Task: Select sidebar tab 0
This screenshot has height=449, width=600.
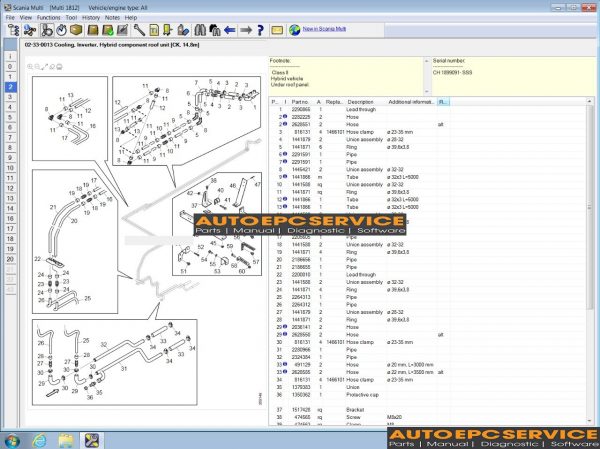Action: [x=10, y=67]
